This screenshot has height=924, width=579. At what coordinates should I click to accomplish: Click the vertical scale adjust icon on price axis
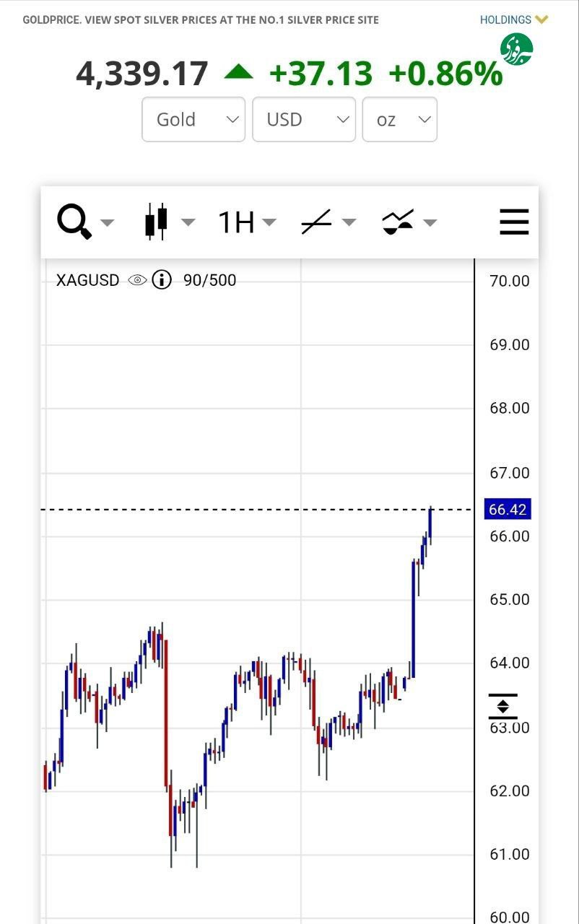click(x=502, y=707)
